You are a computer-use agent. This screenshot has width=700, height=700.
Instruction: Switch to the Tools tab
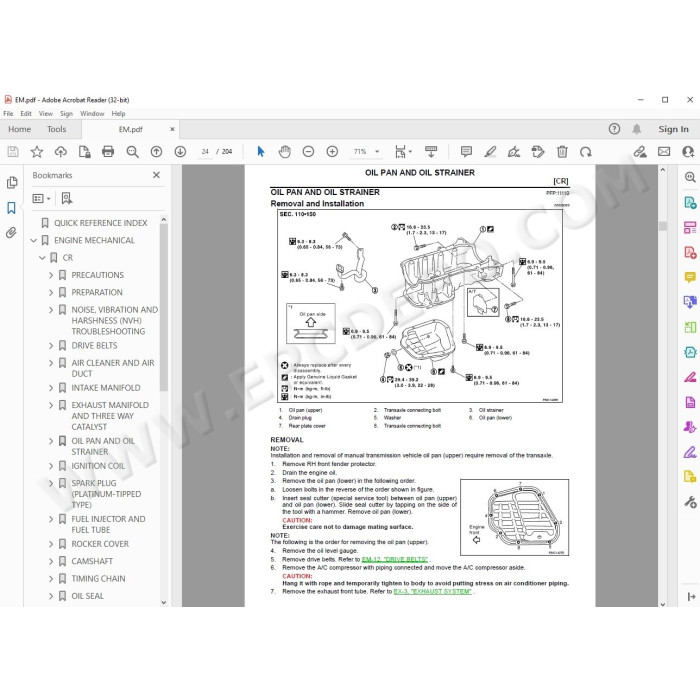click(x=57, y=129)
